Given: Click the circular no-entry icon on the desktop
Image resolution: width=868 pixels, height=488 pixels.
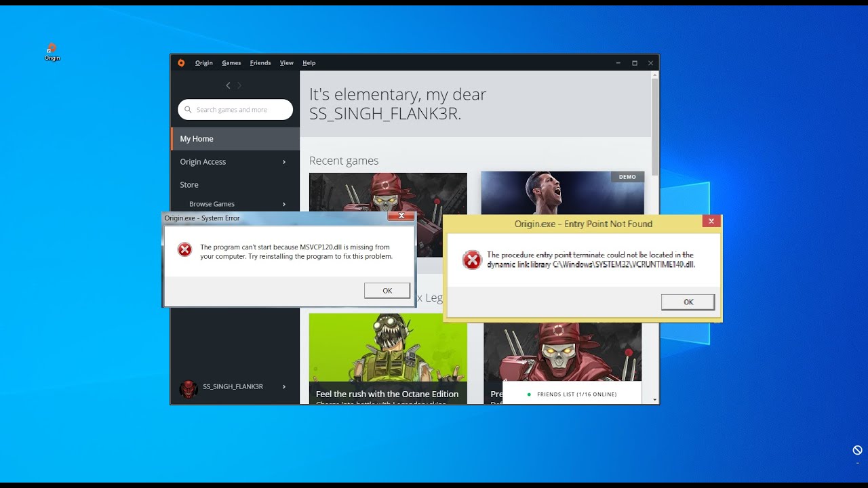Looking at the screenshot, I should click(x=857, y=450).
